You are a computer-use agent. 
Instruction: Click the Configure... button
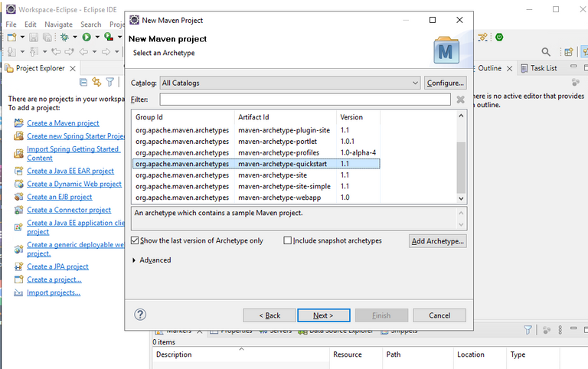446,83
